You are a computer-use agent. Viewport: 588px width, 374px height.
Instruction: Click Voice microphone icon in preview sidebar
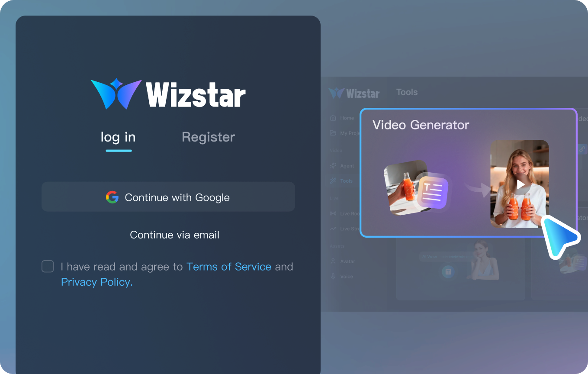coord(333,277)
